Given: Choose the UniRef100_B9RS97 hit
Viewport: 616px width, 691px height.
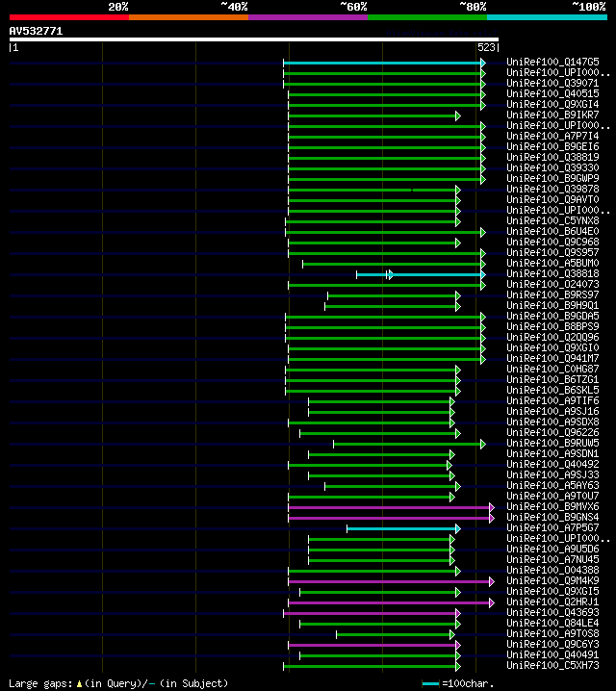Looking at the screenshot, I should tap(552, 294).
